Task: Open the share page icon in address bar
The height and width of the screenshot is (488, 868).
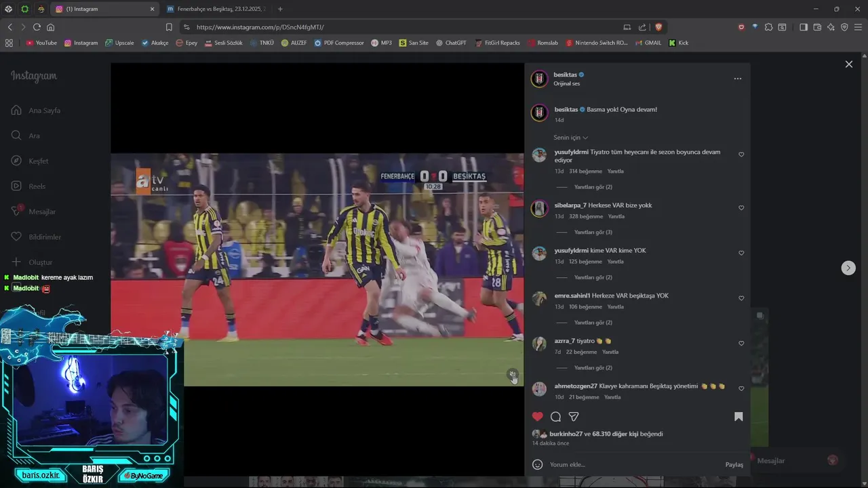Action: [x=642, y=27]
